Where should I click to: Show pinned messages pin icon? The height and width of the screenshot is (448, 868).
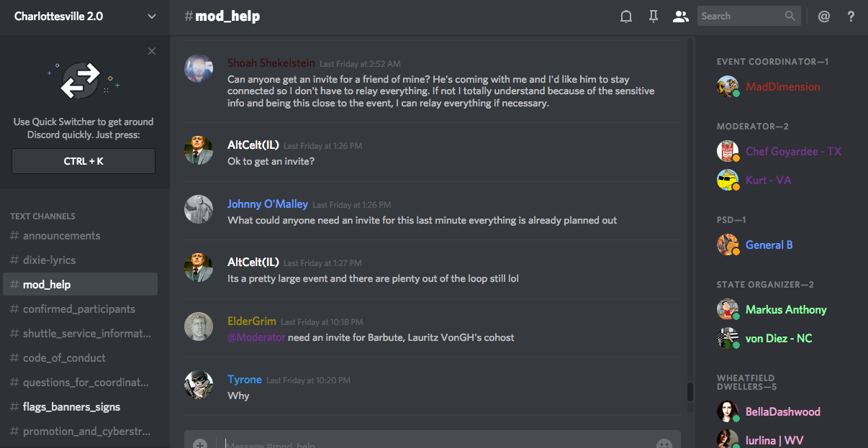(654, 16)
